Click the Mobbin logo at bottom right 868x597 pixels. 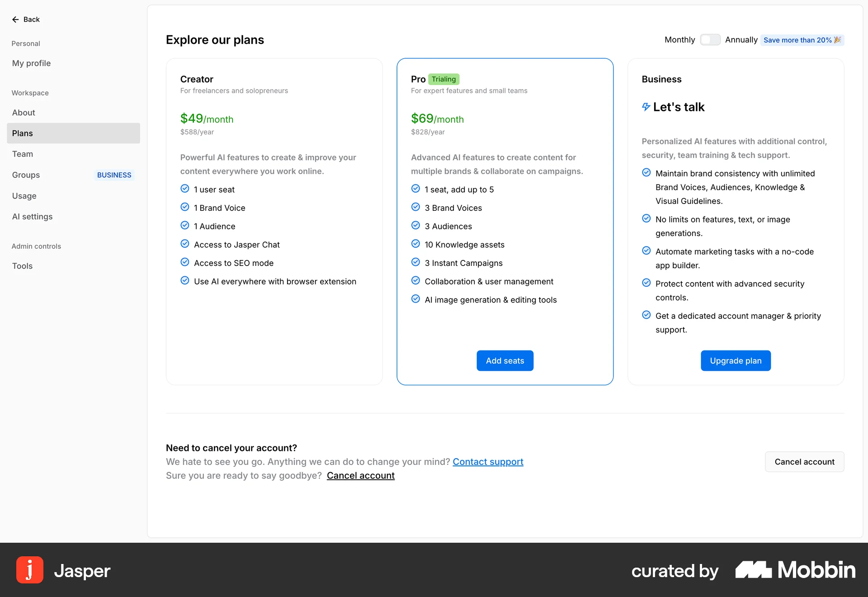tap(794, 570)
